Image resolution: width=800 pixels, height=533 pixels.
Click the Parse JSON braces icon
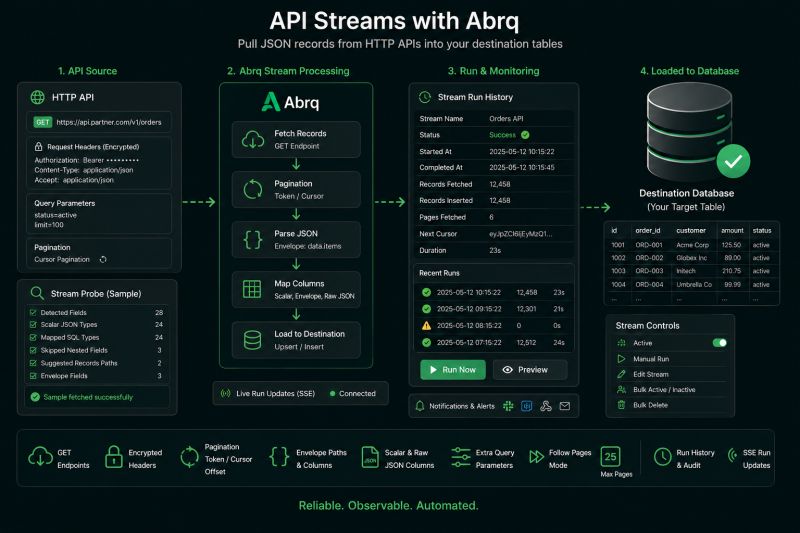coord(253,239)
